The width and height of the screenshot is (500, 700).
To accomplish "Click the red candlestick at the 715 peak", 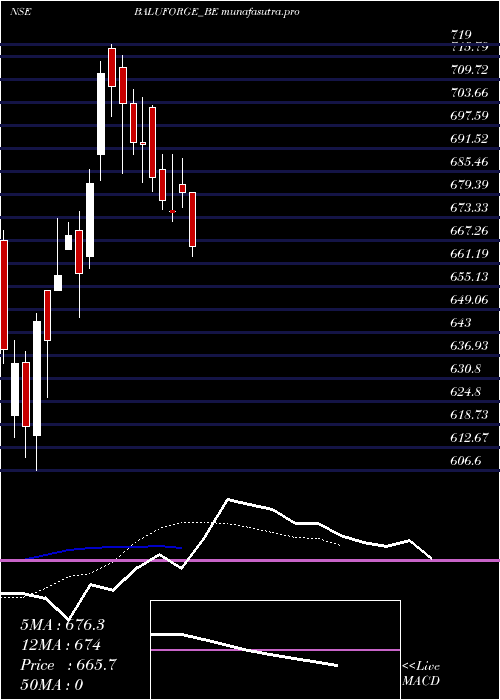I will [x=112, y=67].
